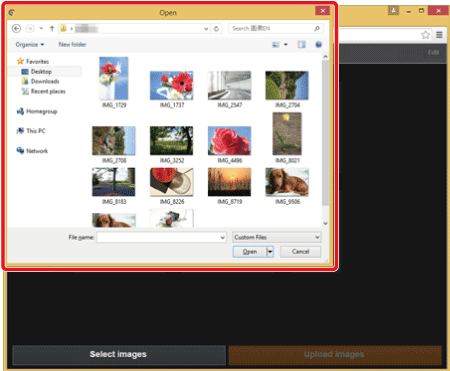
Task: Click the change view icon
Action: [x=276, y=45]
